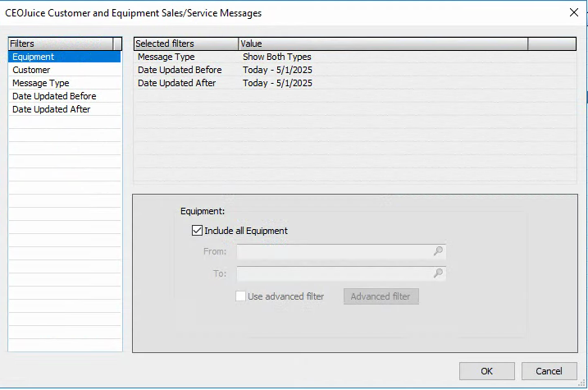Screen dimensions: 588x390
Task: Click the Date Updated After value Today - 5/1/2025
Action: (277, 83)
